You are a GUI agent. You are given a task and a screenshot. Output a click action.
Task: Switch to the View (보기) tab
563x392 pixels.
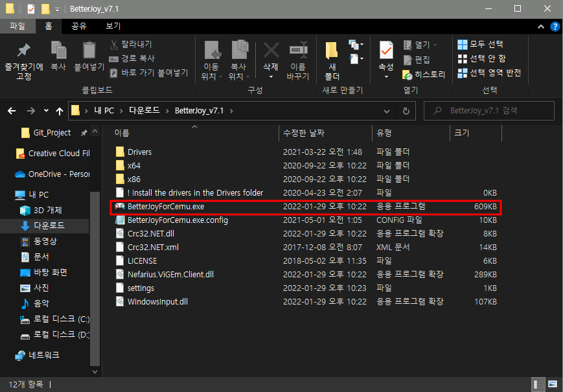(x=113, y=26)
